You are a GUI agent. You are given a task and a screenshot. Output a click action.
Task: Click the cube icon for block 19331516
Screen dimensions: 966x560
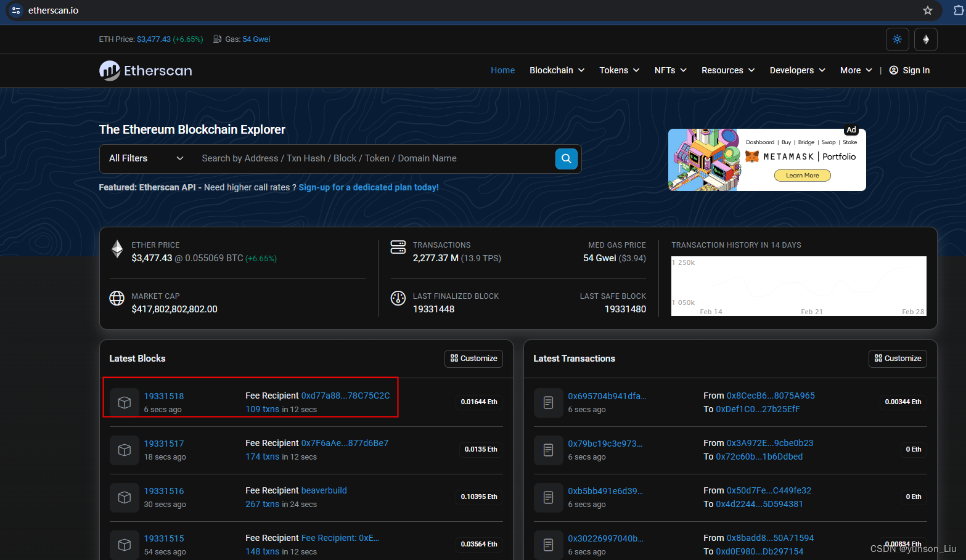click(x=125, y=497)
